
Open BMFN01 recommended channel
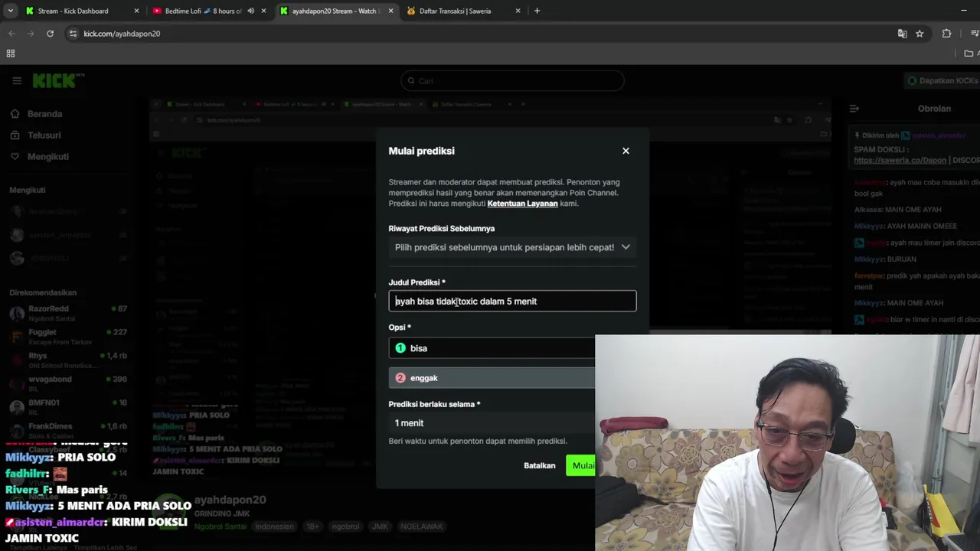coord(69,407)
